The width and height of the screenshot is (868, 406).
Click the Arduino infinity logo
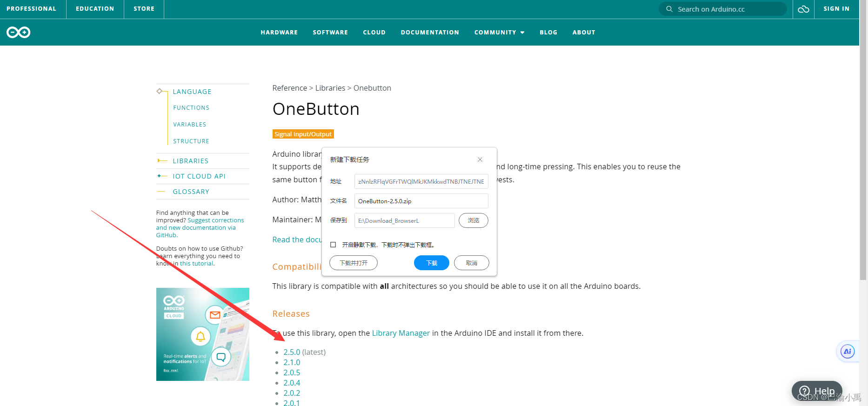[19, 32]
